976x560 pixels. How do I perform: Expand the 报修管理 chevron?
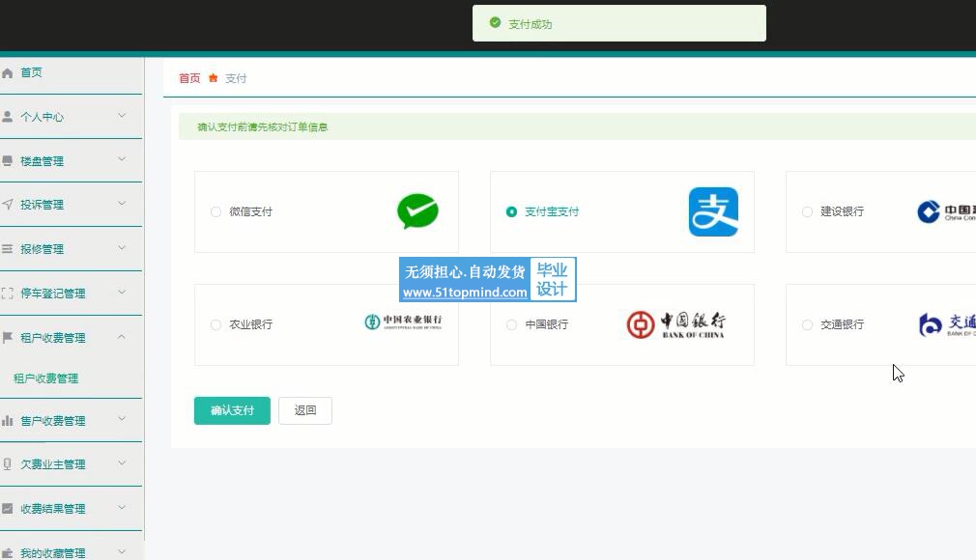[x=122, y=247]
